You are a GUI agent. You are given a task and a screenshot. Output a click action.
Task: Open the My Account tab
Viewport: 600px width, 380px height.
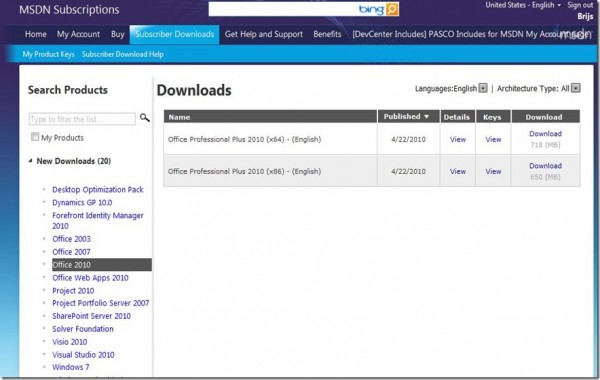point(78,34)
